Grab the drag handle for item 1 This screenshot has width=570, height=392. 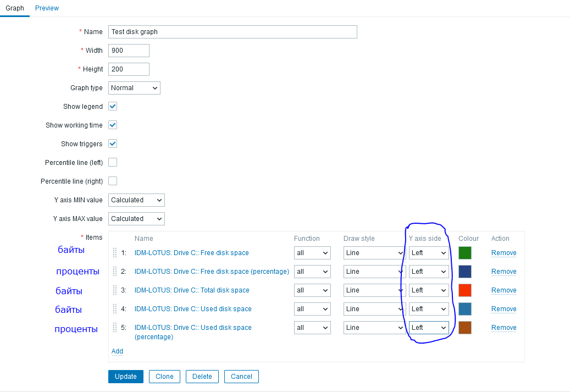(x=115, y=253)
